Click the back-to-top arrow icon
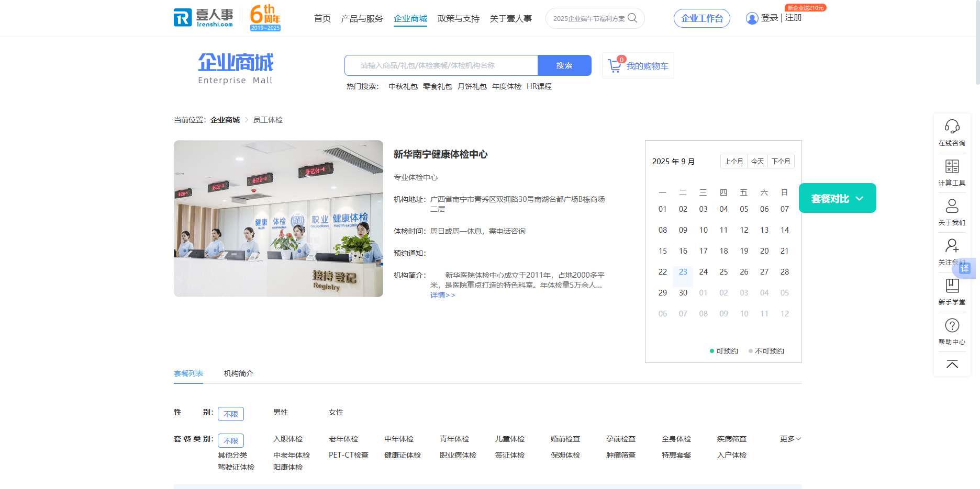This screenshot has width=980, height=489. tap(952, 364)
